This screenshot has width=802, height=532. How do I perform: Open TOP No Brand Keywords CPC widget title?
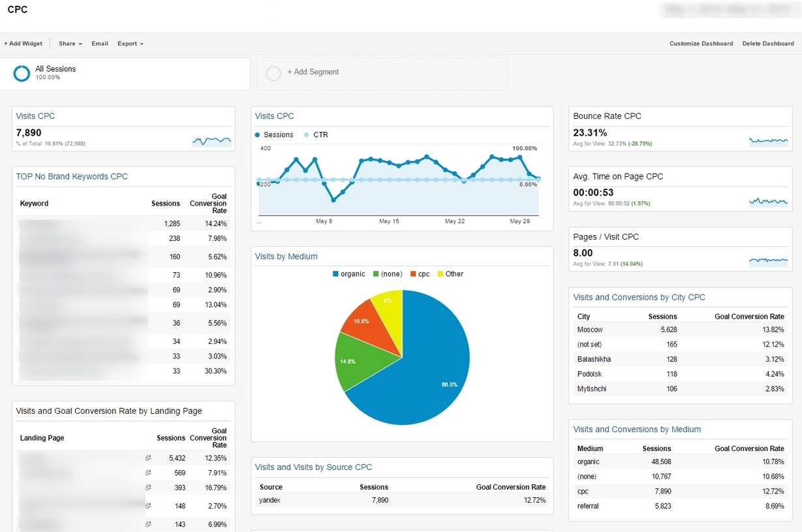click(x=72, y=176)
